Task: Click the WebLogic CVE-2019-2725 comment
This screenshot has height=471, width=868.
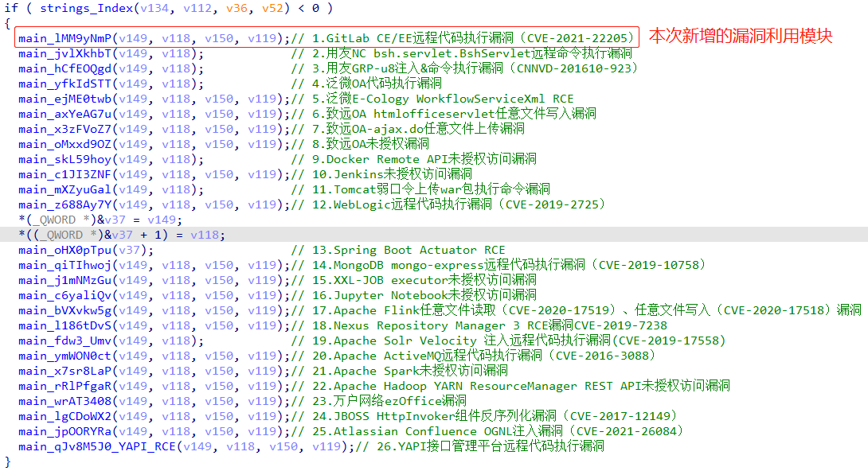Action: 449,204
